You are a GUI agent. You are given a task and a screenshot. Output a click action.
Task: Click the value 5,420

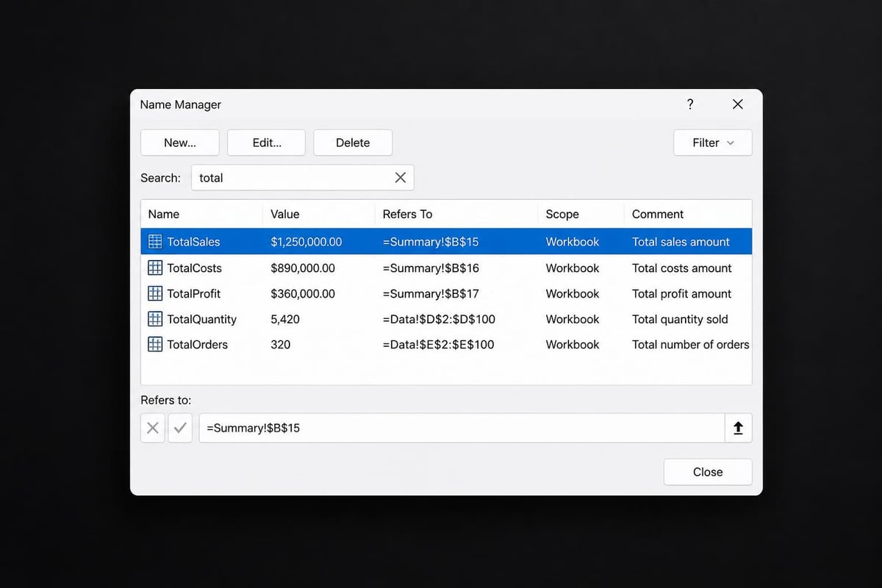pos(285,319)
